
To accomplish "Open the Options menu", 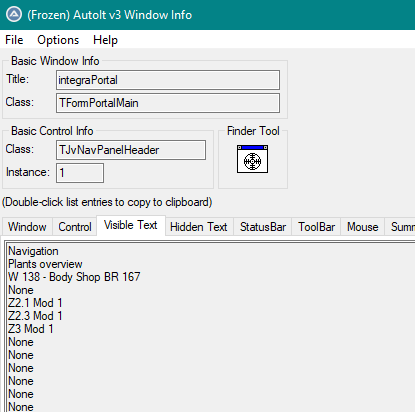I will point(58,40).
